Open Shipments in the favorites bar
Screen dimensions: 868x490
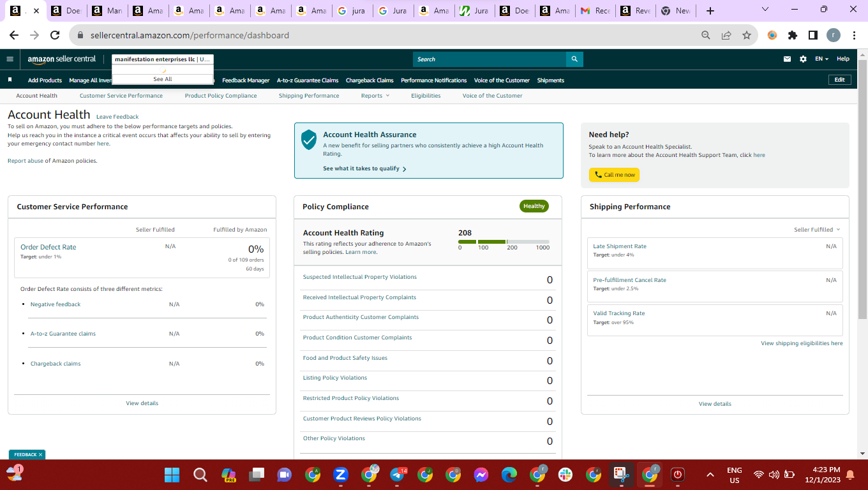(551, 80)
